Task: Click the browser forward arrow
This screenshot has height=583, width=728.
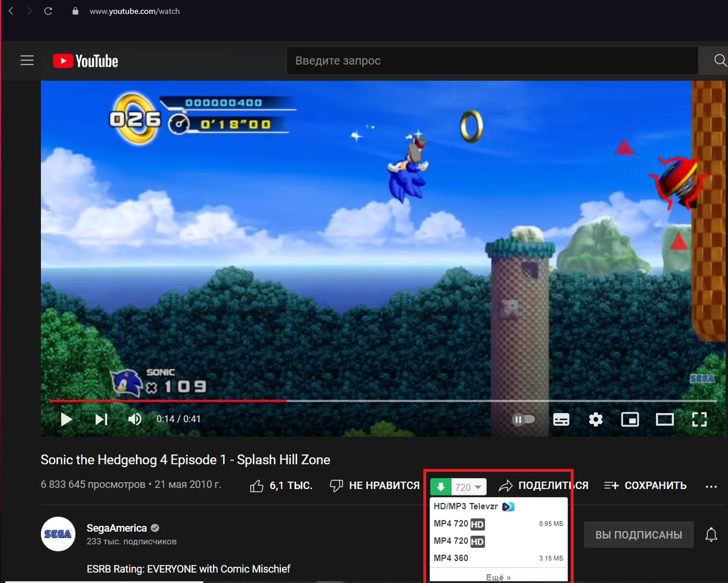Action: tap(29, 11)
